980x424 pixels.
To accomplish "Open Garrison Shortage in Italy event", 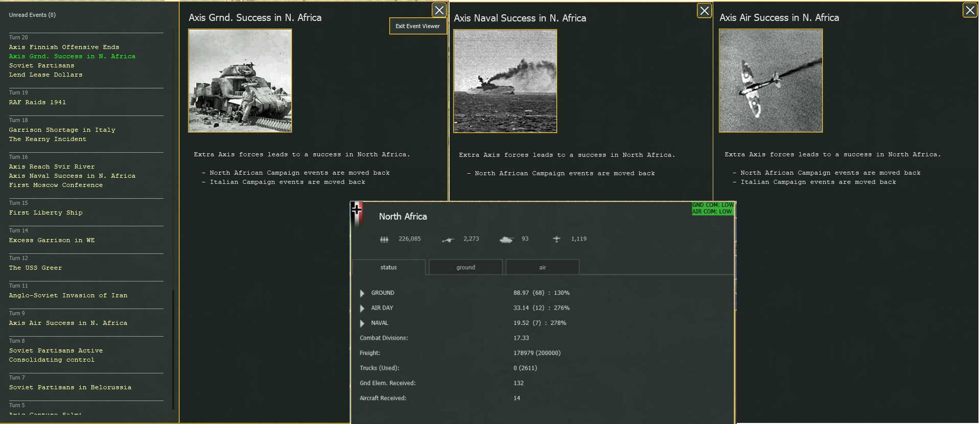I will [62, 130].
